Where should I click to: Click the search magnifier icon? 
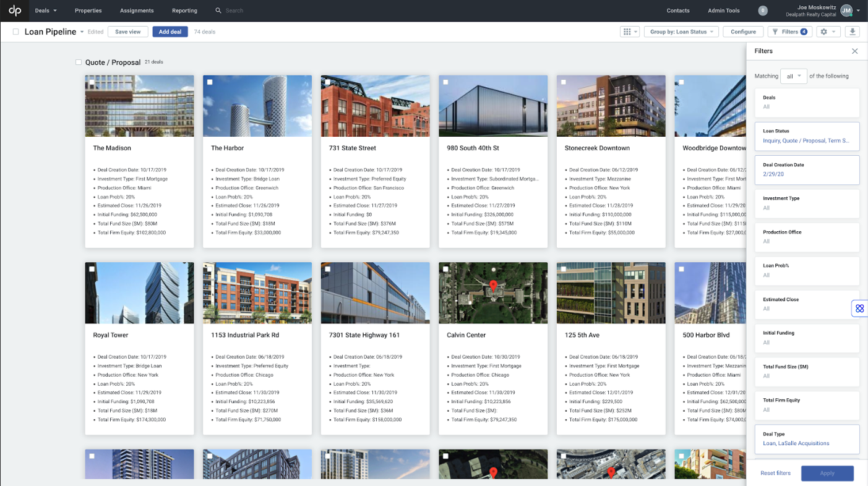pos(218,11)
